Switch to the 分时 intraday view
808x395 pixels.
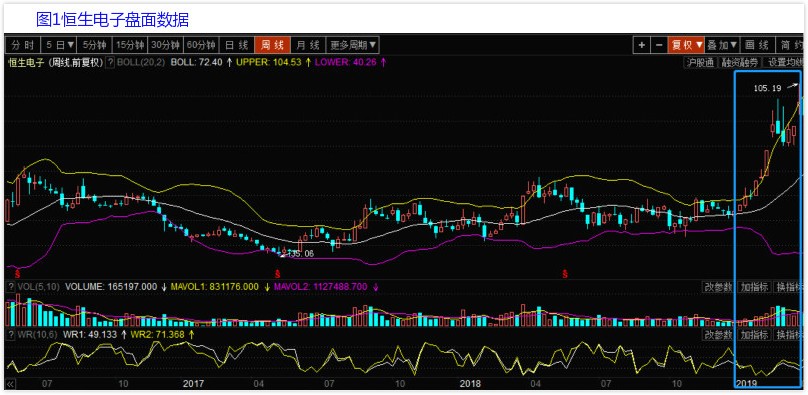click(23, 45)
